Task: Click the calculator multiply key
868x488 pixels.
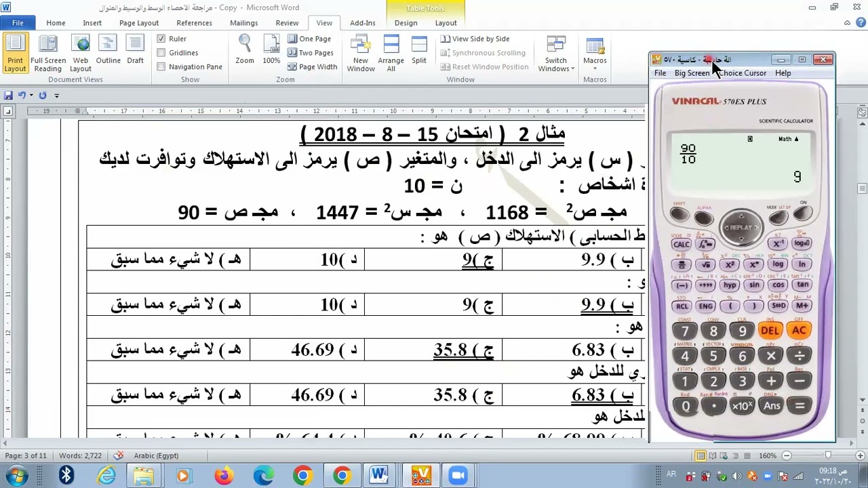Action: pyautogui.click(x=771, y=356)
